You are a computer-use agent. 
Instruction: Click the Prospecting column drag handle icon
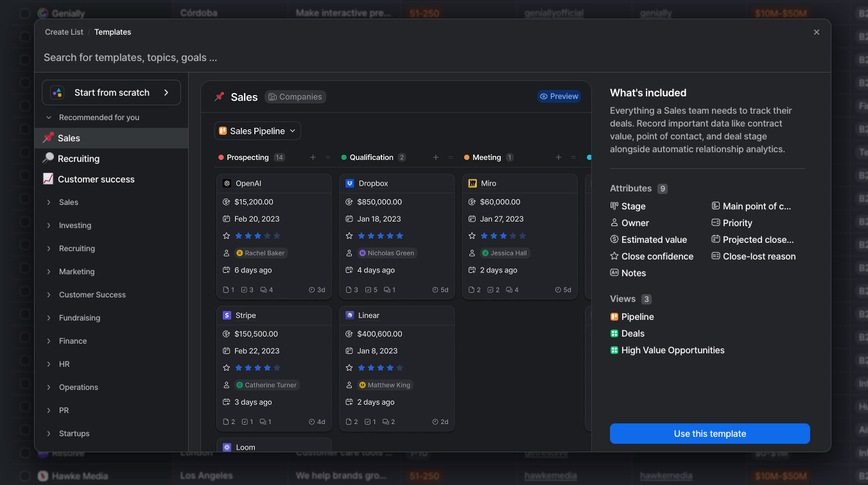click(x=328, y=157)
